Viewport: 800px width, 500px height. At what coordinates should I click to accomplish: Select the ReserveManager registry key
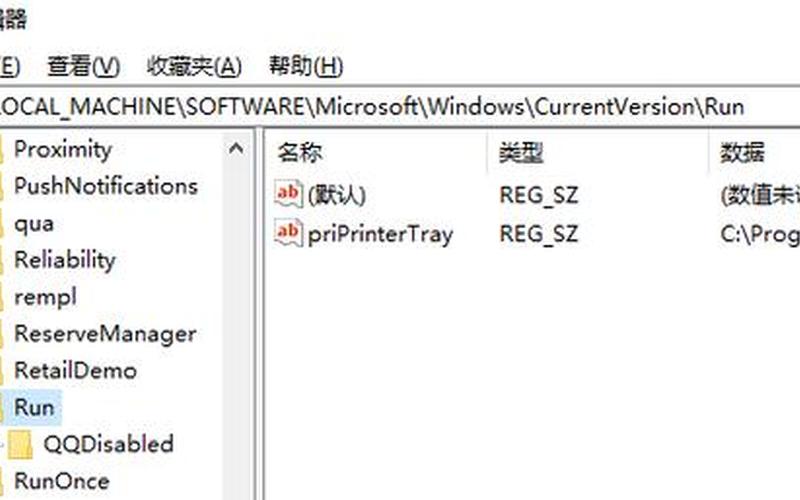tap(105, 334)
